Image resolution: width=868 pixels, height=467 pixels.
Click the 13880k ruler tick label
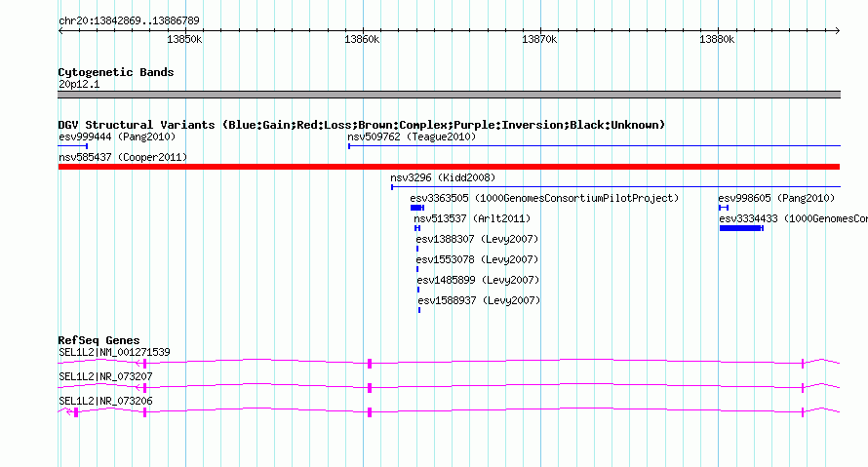pyautogui.click(x=717, y=39)
